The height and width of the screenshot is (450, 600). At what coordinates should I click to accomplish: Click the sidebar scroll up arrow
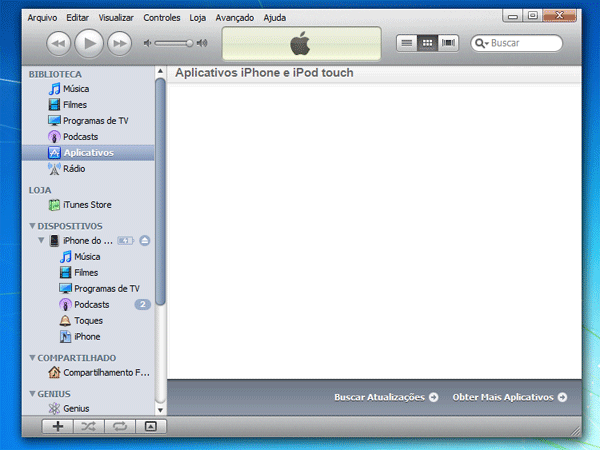(x=160, y=71)
